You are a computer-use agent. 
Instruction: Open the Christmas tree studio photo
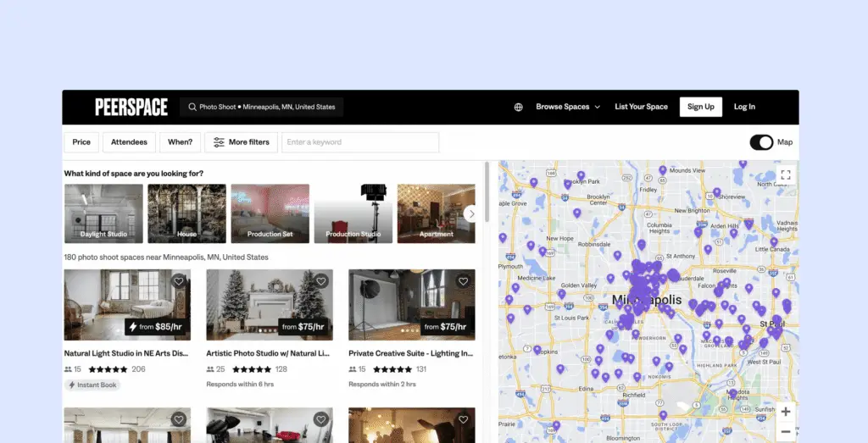[x=270, y=305]
